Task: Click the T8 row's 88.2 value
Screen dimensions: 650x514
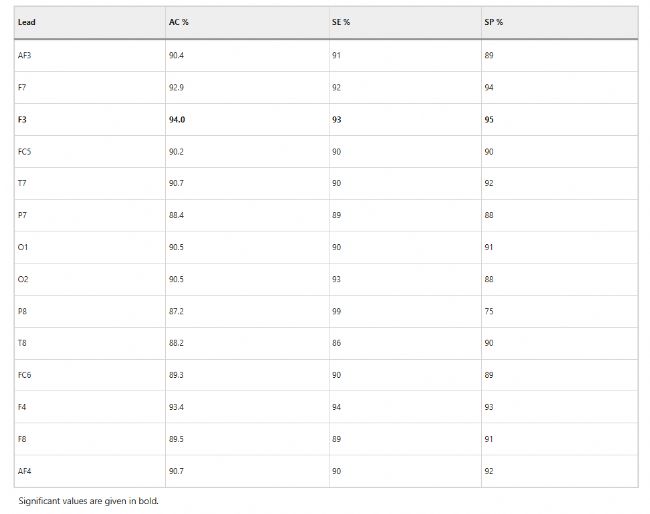Action: [x=176, y=343]
